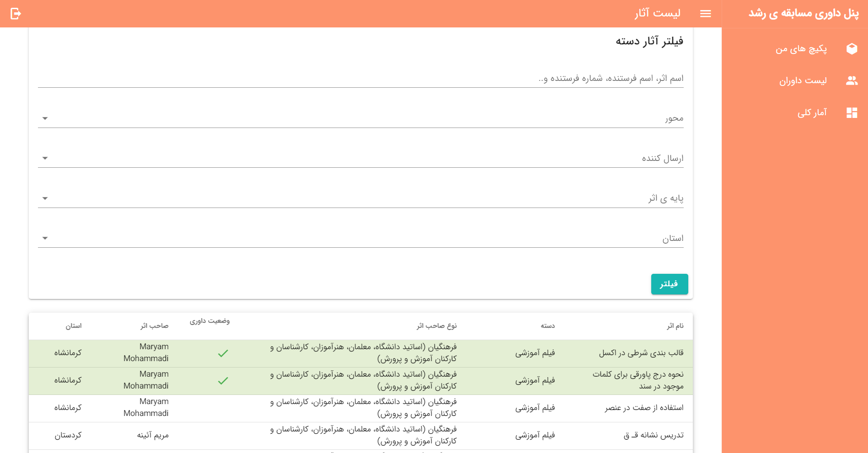
Task: Click the logout icon in header
Action: (16, 14)
